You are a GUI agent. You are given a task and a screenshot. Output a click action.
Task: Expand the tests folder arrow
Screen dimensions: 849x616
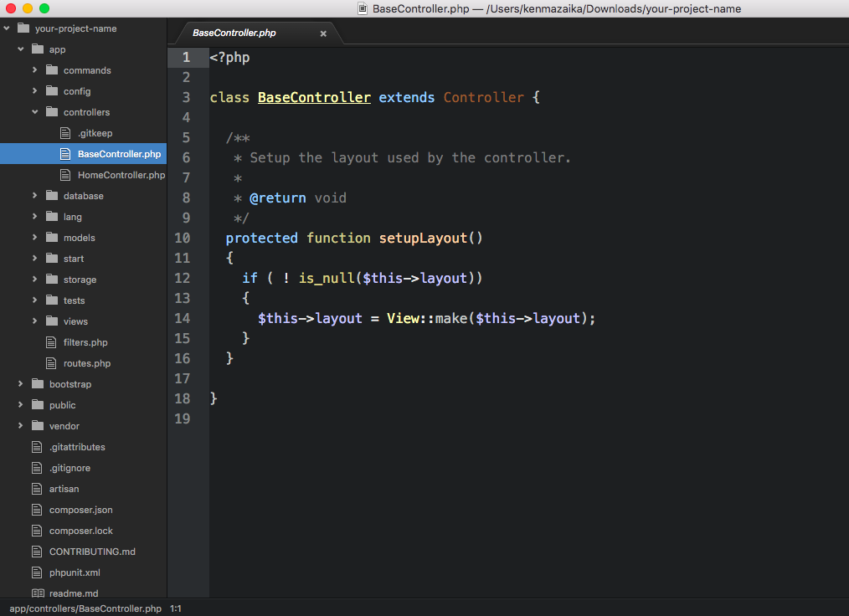pyautogui.click(x=34, y=300)
